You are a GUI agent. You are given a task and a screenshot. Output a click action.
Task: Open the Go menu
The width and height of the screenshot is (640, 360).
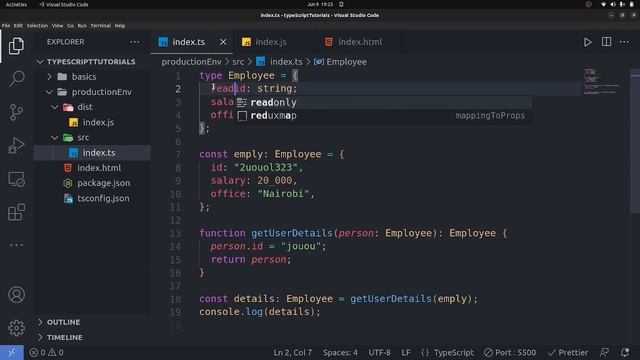click(70, 26)
